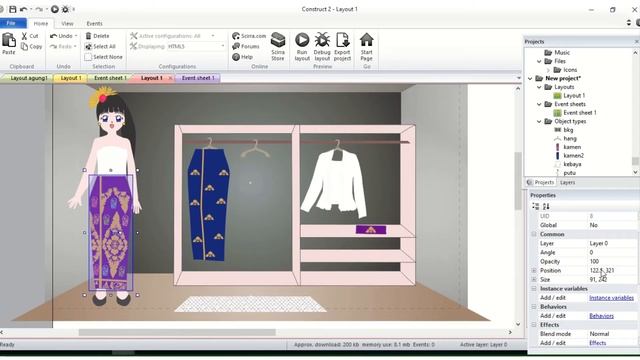Click the Angle value field
This screenshot has width=640, height=360.
(x=611, y=253)
